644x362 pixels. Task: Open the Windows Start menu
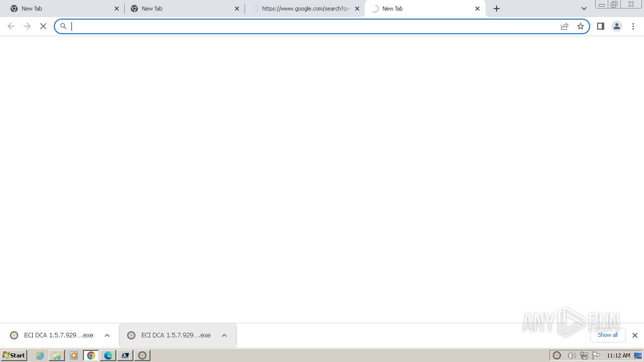click(14, 355)
